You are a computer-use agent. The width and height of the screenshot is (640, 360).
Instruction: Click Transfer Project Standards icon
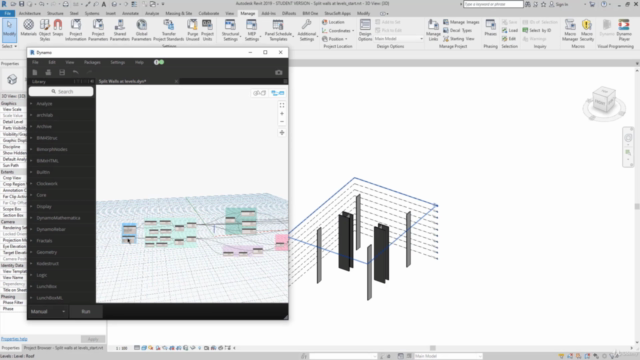(169, 30)
